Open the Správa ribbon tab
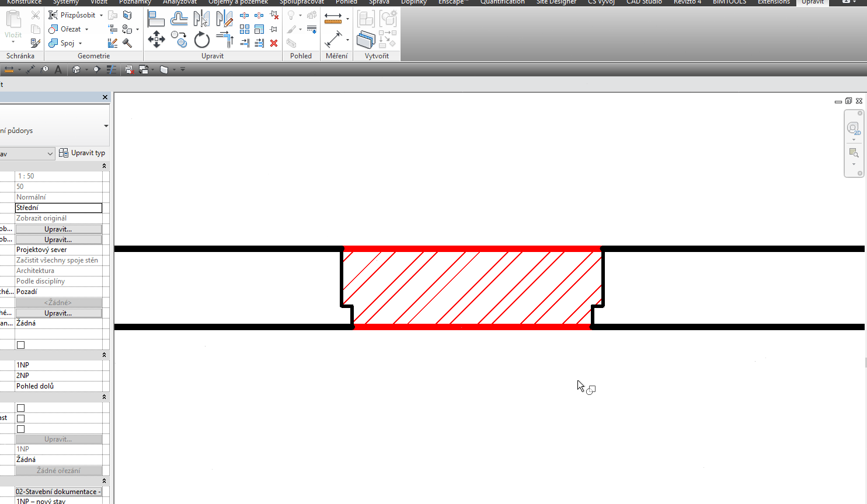This screenshot has height=504, width=867. click(379, 2)
